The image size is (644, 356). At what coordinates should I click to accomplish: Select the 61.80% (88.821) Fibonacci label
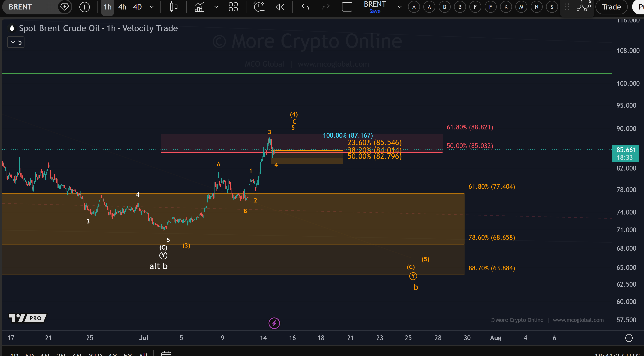pyautogui.click(x=470, y=127)
